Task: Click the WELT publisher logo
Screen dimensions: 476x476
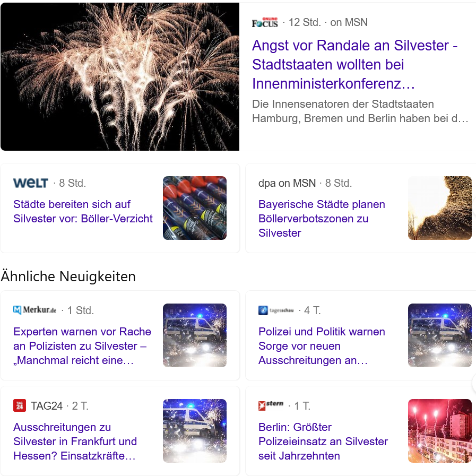Action: pos(31,183)
